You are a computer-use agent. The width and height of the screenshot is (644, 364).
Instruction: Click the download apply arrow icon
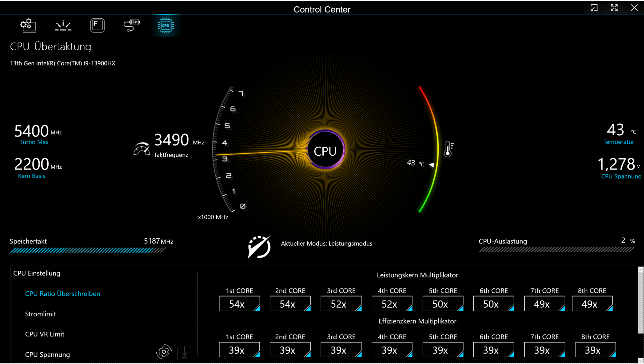(x=184, y=352)
